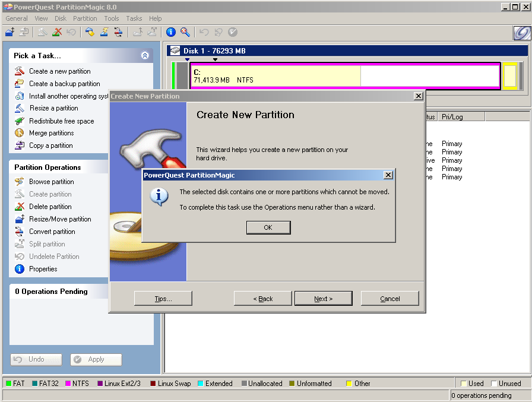Open the General menu
The width and height of the screenshot is (532, 402).
(16, 18)
